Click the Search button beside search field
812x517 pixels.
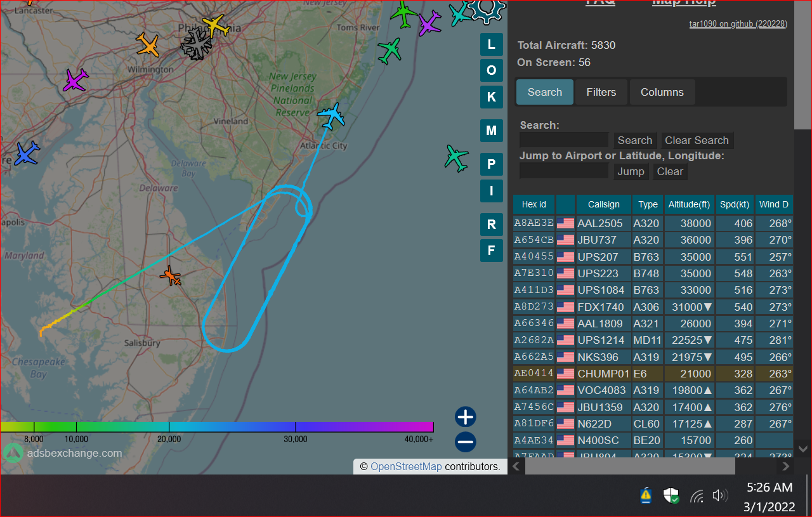pyautogui.click(x=634, y=140)
